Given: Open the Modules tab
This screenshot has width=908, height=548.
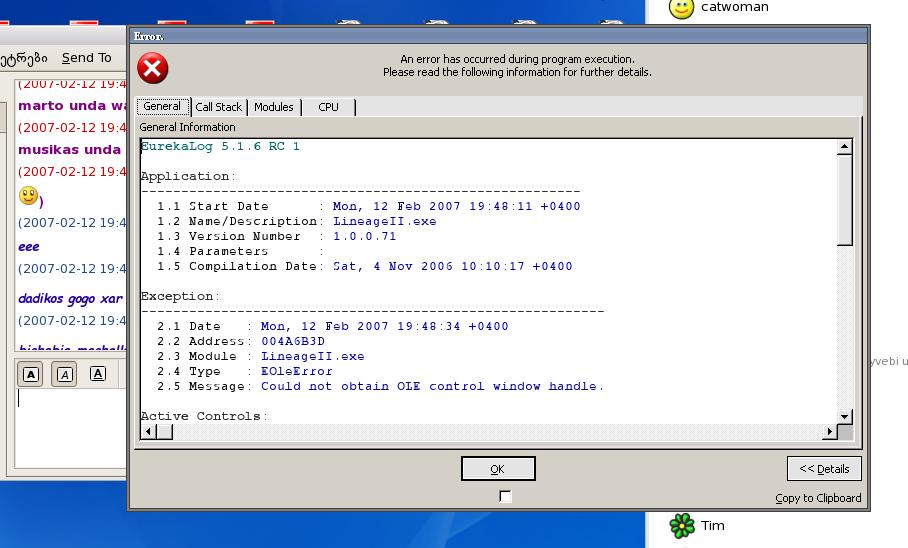Looking at the screenshot, I should pos(273,107).
